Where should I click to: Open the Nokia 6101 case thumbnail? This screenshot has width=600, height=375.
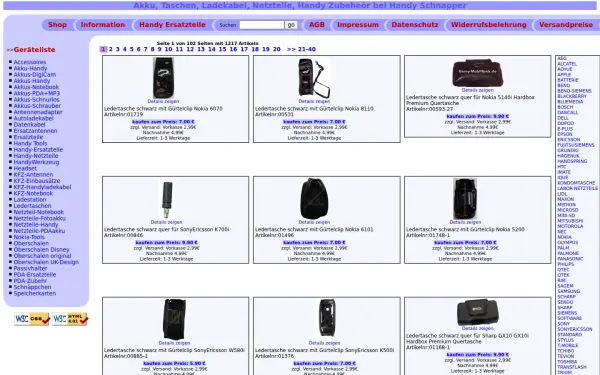[x=314, y=199]
